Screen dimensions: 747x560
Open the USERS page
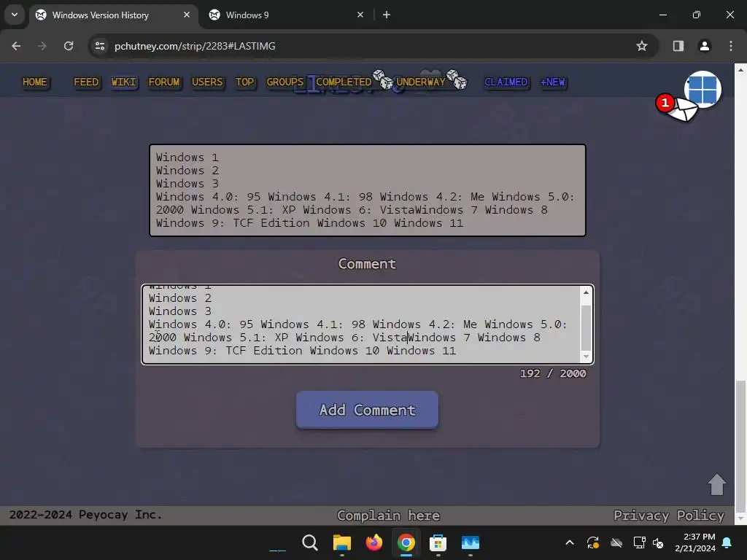(207, 82)
